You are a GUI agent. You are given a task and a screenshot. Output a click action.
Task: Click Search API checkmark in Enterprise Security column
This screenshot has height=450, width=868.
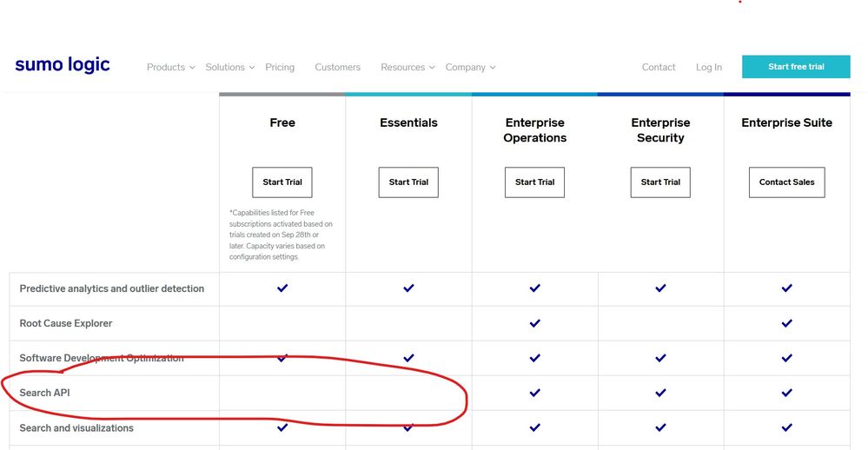(660, 393)
